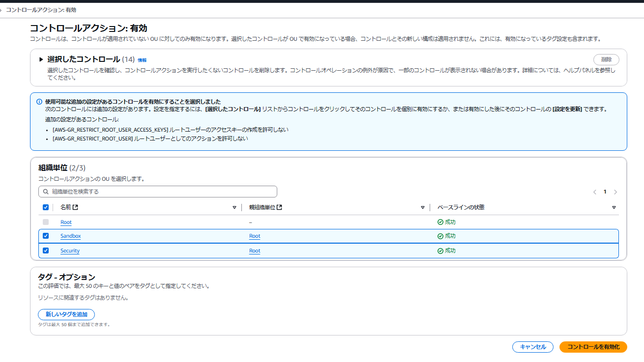The height and width of the screenshot is (362, 644).
Task: Toggle the select-all checkbox in table header
Action: coord(46,207)
